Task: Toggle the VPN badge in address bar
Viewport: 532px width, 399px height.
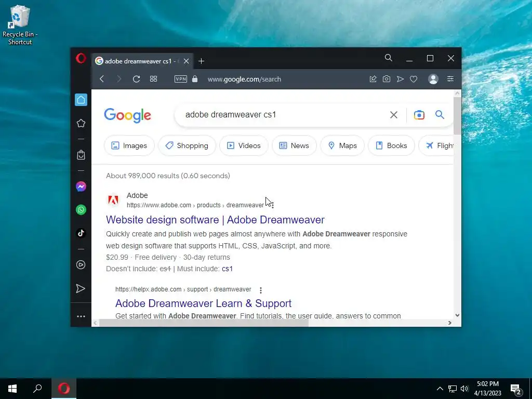Action: click(x=180, y=79)
